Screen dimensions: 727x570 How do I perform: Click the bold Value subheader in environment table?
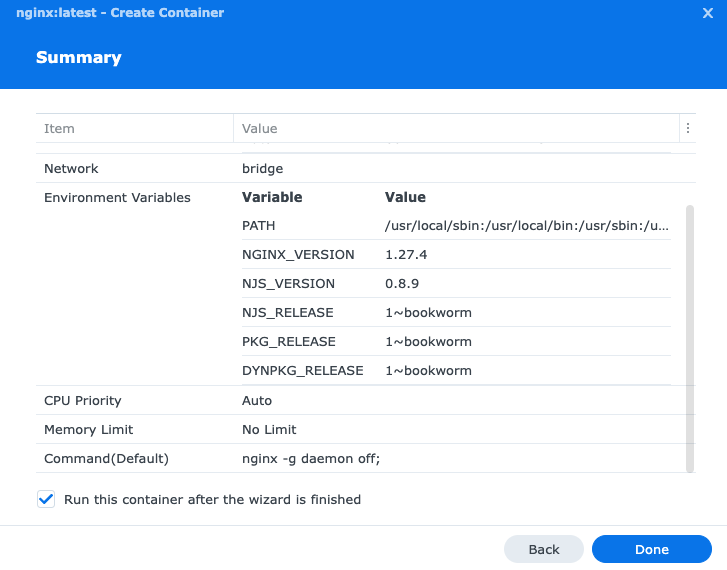[405, 197]
